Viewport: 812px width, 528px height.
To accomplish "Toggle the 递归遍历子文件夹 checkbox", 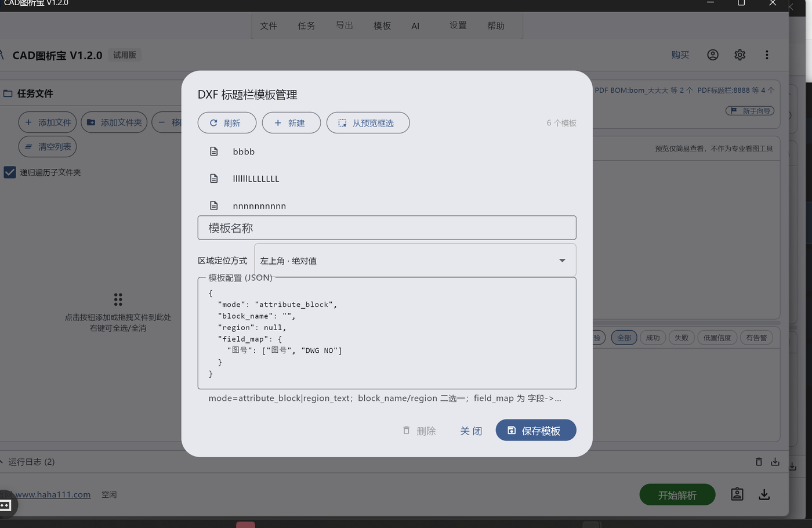I will (x=10, y=172).
